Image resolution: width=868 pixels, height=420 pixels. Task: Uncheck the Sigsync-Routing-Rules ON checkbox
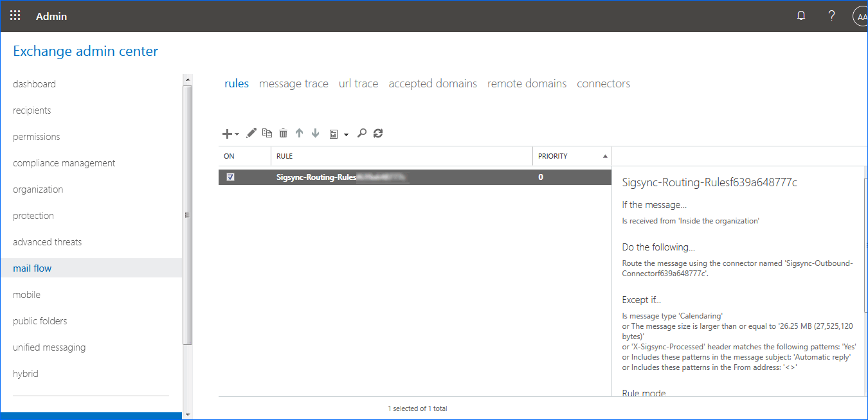pyautogui.click(x=231, y=177)
